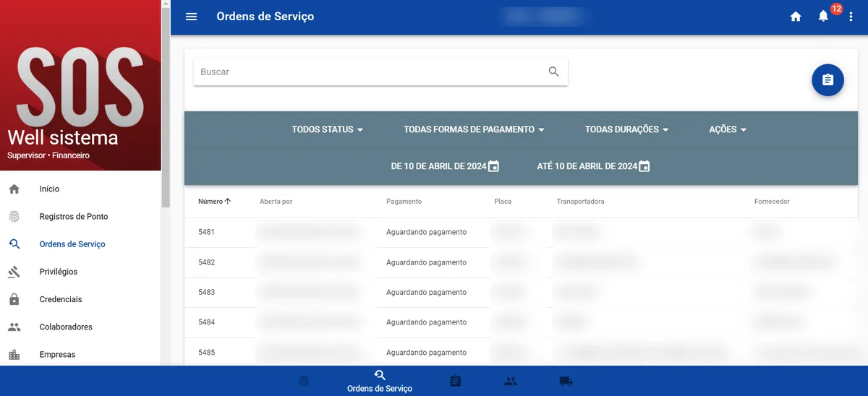The image size is (868, 396).
Task: Click the Aberta por column header
Action: 276,202
